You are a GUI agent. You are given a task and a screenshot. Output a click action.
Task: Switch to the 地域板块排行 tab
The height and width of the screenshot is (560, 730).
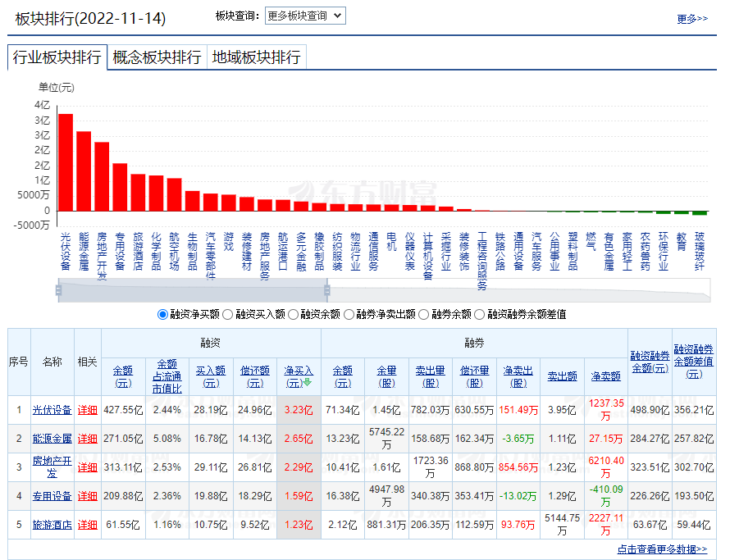257,57
